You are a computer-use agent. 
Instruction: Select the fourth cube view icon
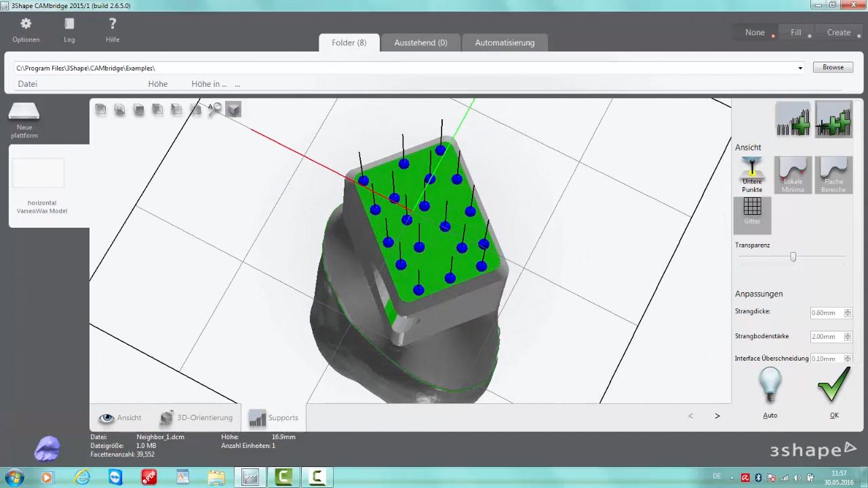[x=157, y=109]
